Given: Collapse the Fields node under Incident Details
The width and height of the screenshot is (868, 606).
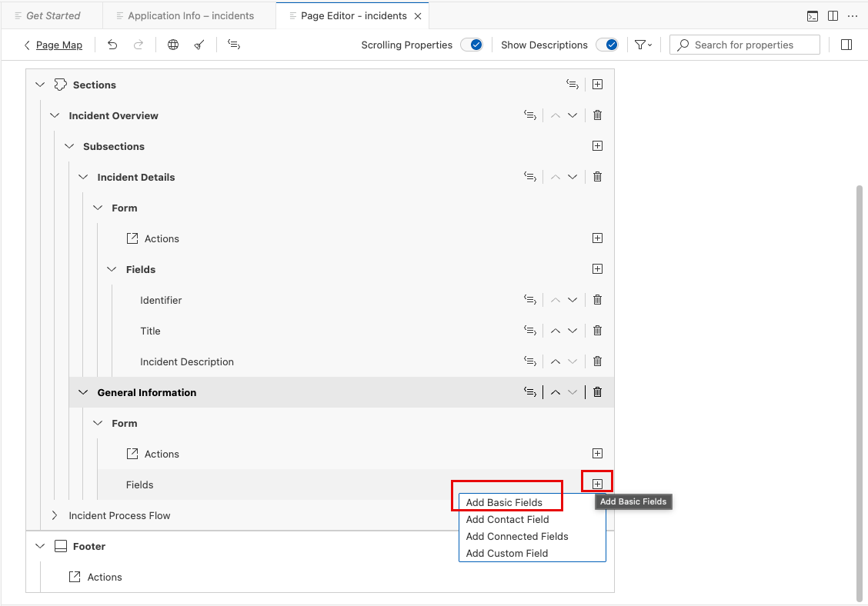Looking at the screenshot, I should [112, 269].
